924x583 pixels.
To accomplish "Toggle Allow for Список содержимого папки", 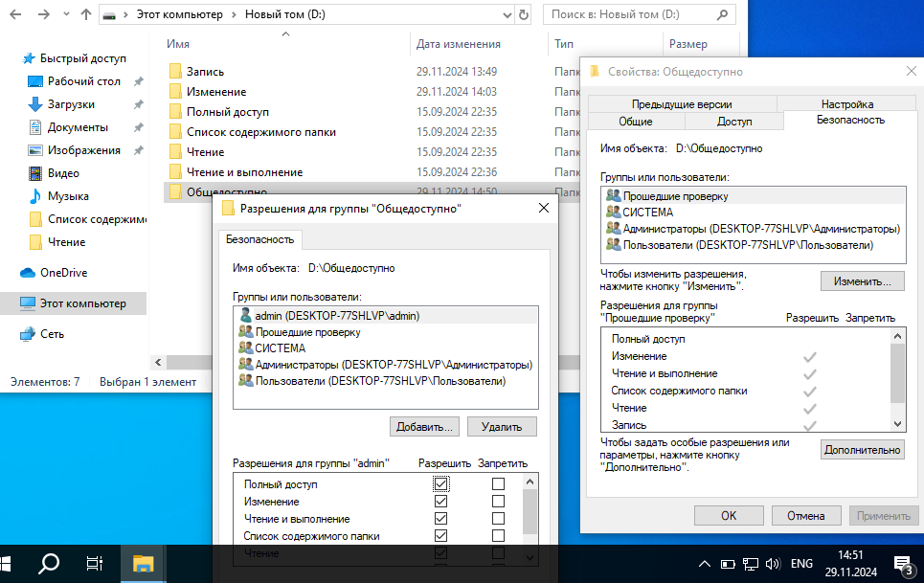I will [x=440, y=535].
